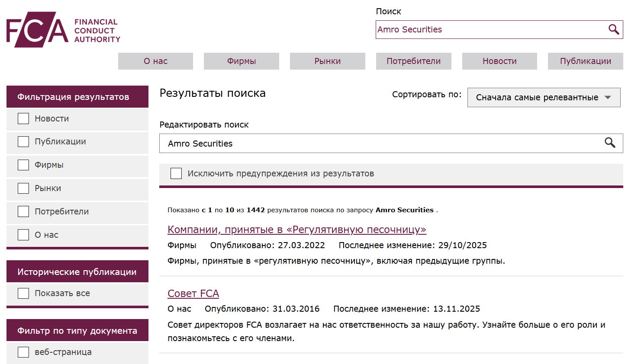Enable the О нас filter checkbox
The width and height of the screenshot is (625, 364).
[x=23, y=234]
